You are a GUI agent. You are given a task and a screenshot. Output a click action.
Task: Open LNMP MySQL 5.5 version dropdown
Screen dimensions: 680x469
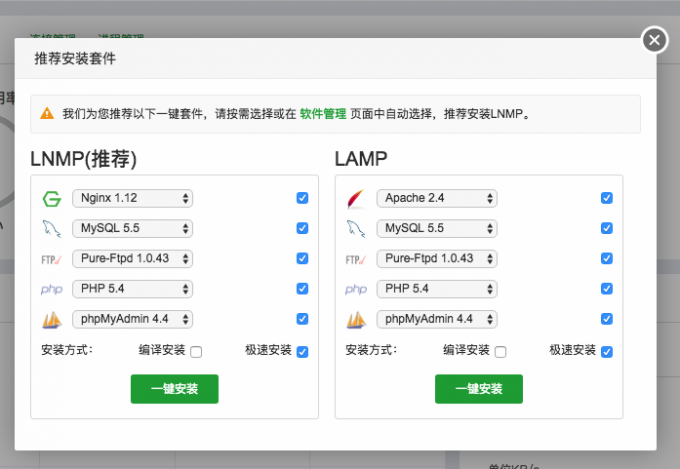tap(132, 229)
